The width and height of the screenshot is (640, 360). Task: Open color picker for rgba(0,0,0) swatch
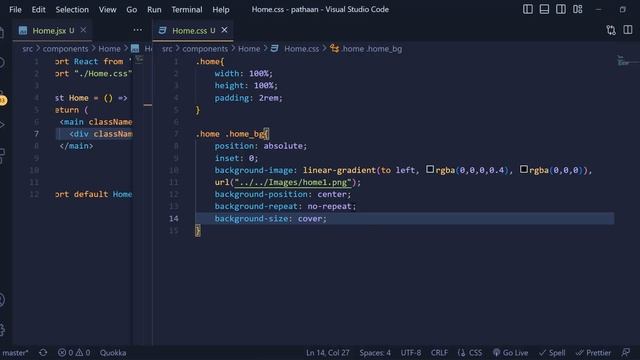tap(524, 169)
